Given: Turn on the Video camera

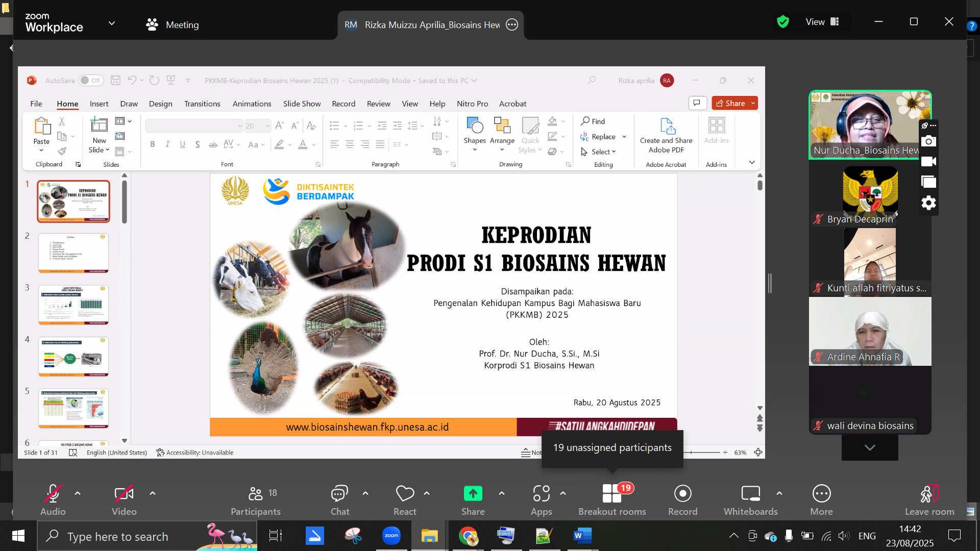Looking at the screenshot, I should coord(124,494).
